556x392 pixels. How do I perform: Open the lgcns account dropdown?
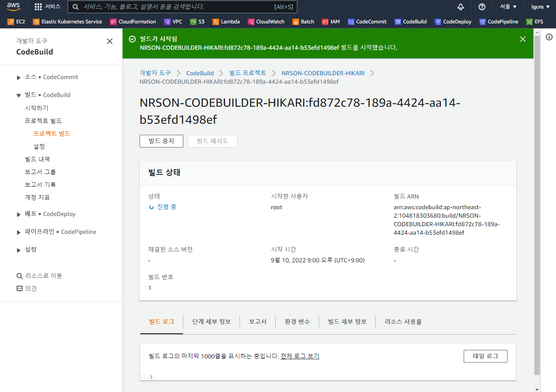click(x=540, y=7)
